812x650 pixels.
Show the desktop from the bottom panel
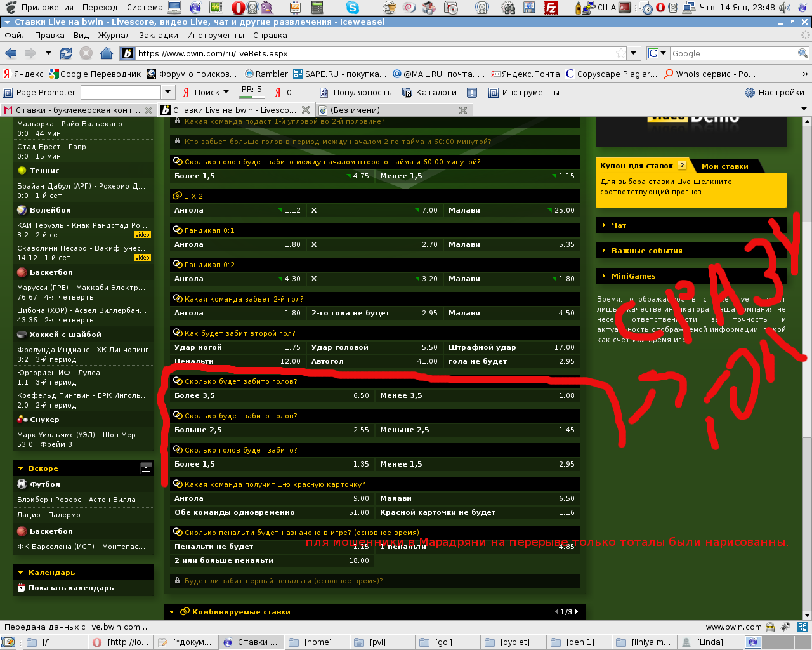[x=8, y=642]
